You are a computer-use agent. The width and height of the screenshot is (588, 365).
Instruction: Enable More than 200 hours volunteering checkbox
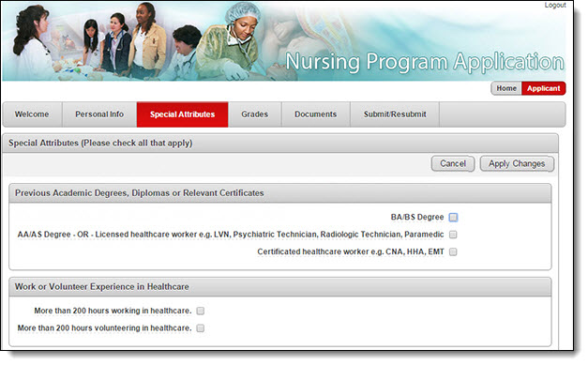pyautogui.click(x=201, y=327)
